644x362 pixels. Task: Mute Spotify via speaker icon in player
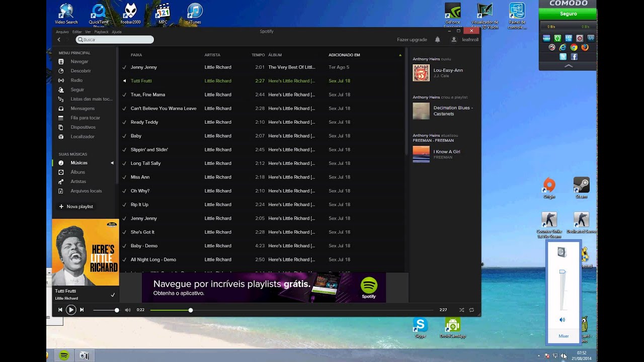pos(127,310)
